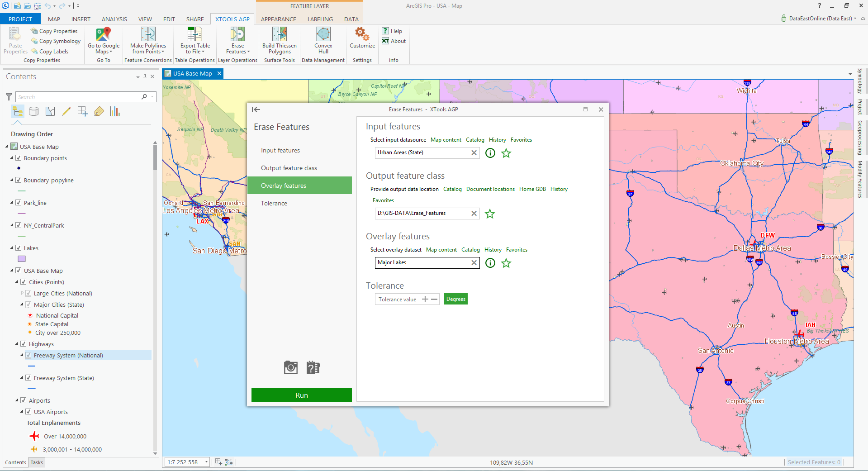Viewport: 868px width, 471px height.
Task: Click Make Polylines from Points icon
Action: tap(148, 34)
